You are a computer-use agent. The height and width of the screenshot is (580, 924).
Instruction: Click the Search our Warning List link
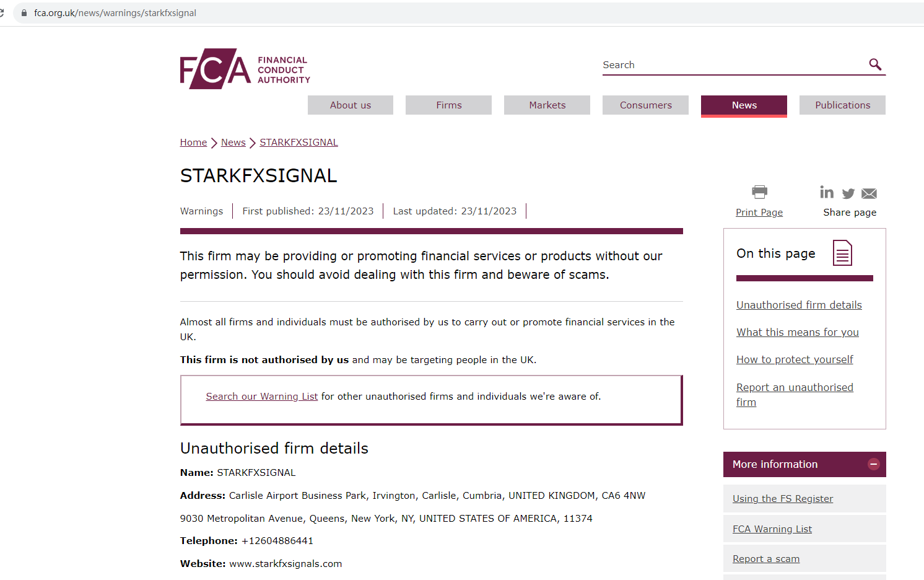pyautogui.click(x=261, y=397)
